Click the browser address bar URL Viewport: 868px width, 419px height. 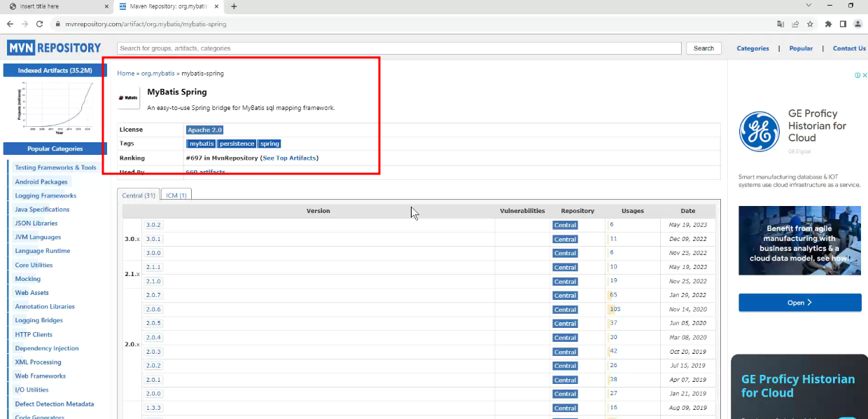coord(146,24)
